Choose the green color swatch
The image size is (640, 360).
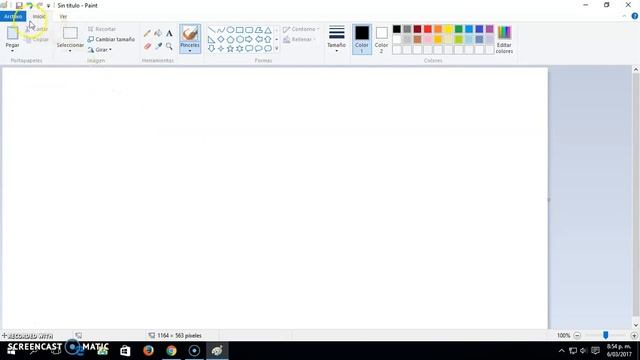pos(458,29)
